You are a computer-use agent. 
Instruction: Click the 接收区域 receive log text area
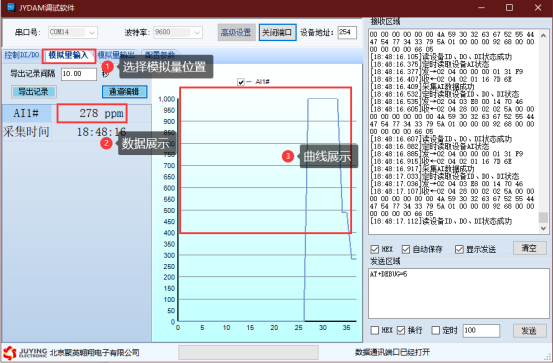pyautogui.click(x=454, y=132)
